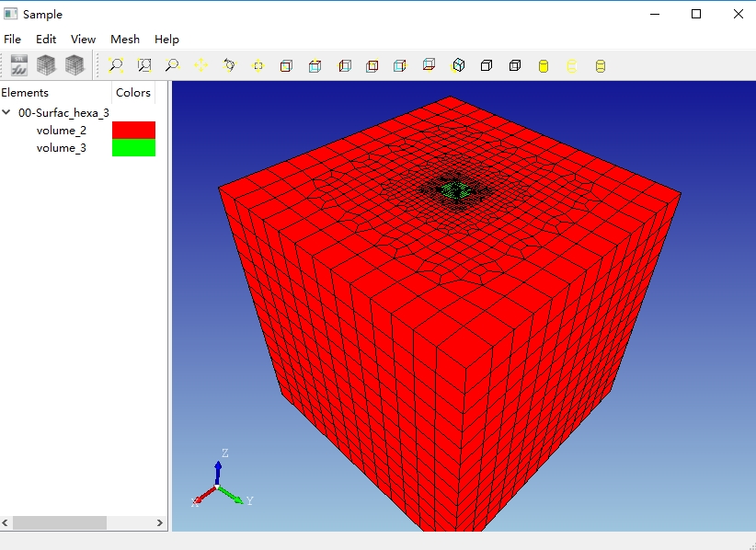The height and width of the screenshot is (550, 756).
Task: Collapse the 00-Surfac_hexa_3 tree node
Action: click(x=7, y=112)
